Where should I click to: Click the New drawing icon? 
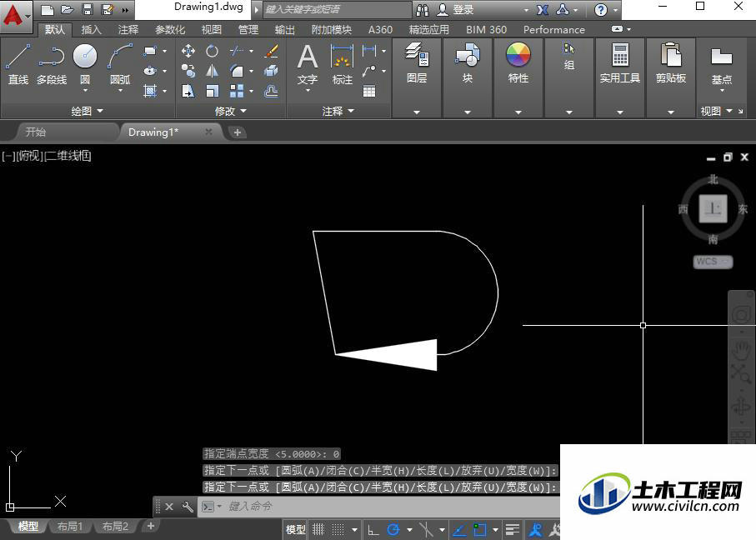pos(47,10)
